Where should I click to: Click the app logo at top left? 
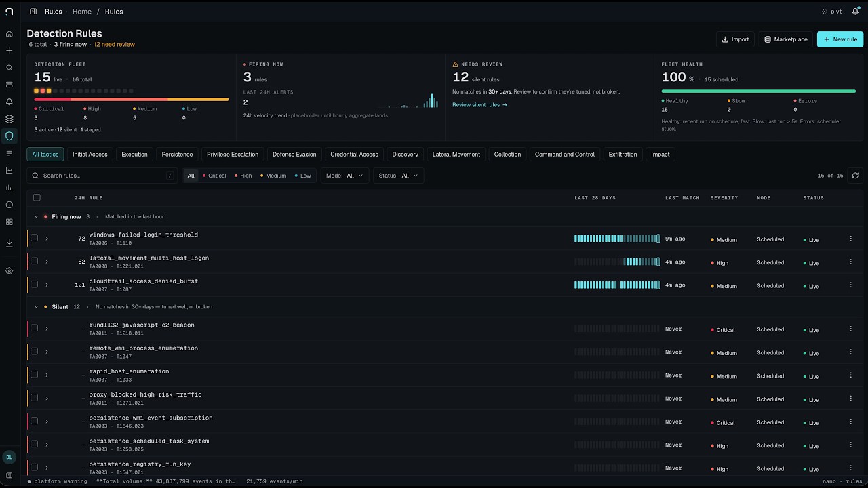tap(9, 12)
